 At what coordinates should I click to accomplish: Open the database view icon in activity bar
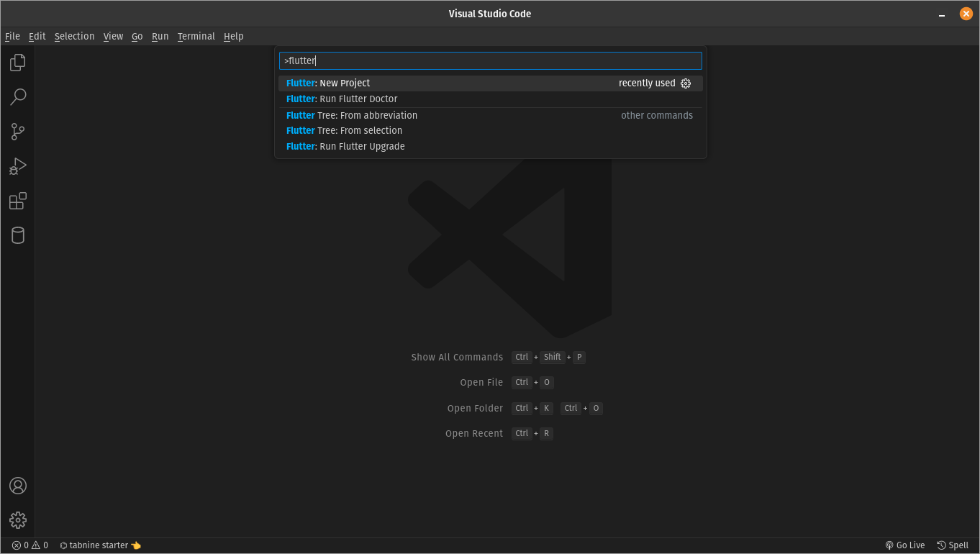pyautogui.click(x=18, y=235)
